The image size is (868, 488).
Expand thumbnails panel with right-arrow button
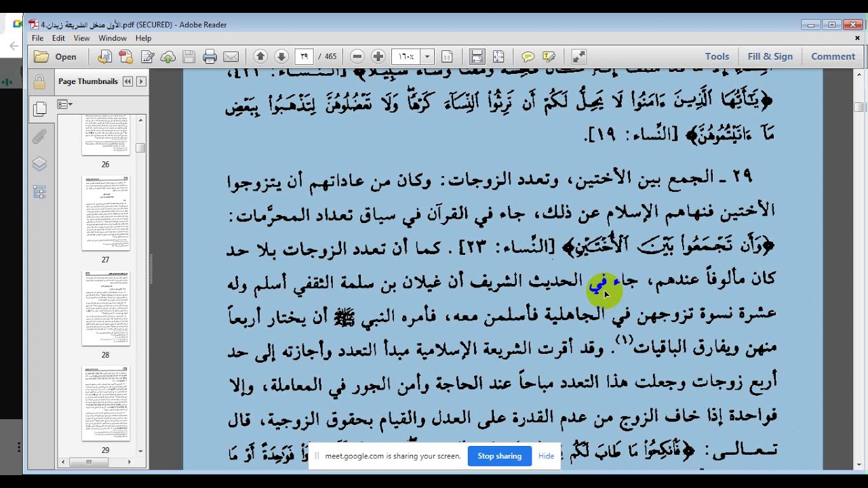141,81
